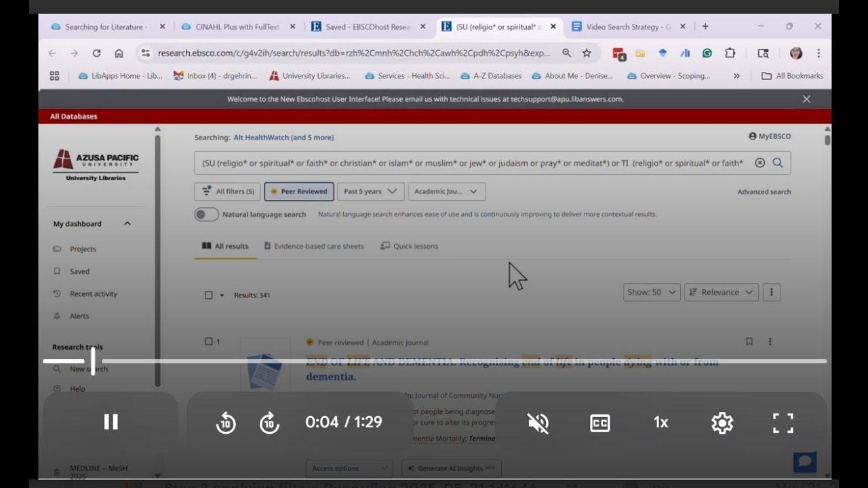This screenshot has height=488, width=868.
Task: Open the Show: 50 dropdown
Action: (652, 292)
